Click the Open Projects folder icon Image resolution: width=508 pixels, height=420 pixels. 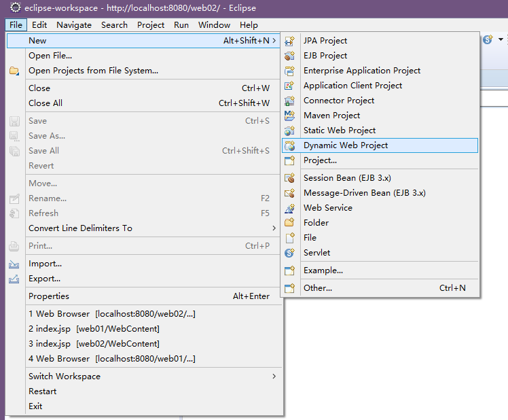pyautogui.click(x=14, y=71)
